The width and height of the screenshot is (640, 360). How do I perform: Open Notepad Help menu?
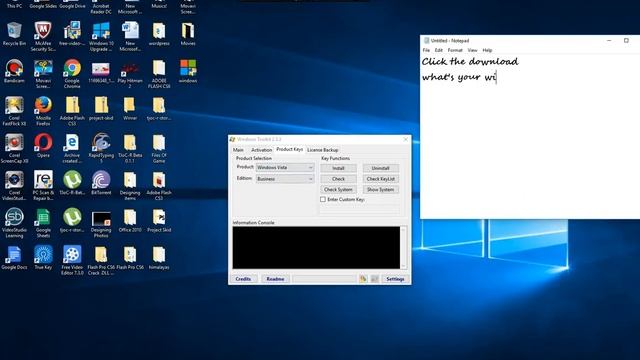(487, 50)
